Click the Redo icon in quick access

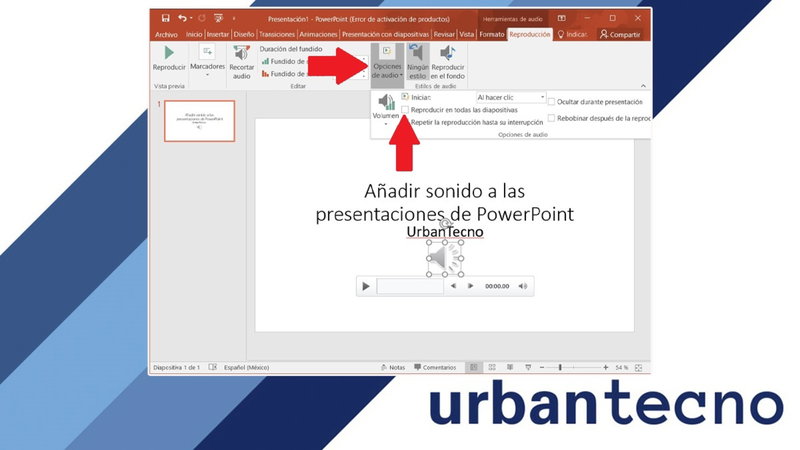point(202,18)
